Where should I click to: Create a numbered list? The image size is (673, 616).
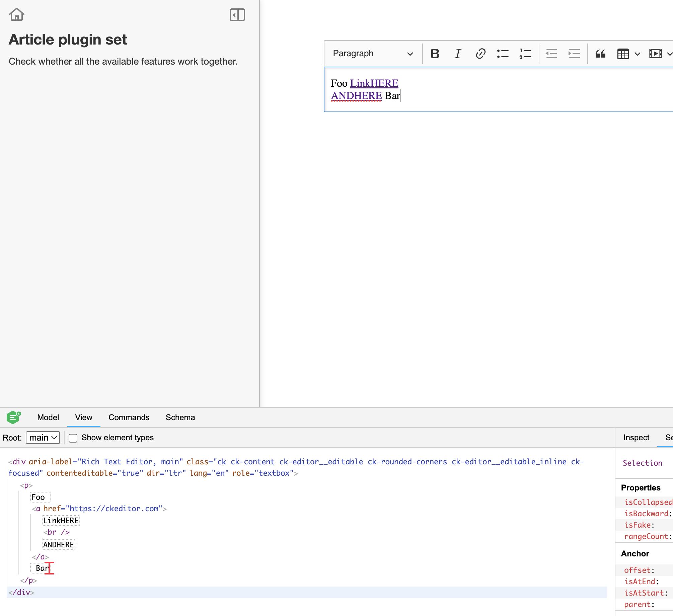point(525,54)
